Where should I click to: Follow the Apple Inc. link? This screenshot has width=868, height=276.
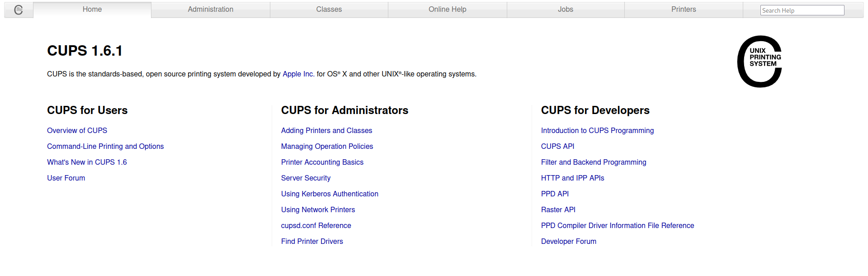pos(298,74)
